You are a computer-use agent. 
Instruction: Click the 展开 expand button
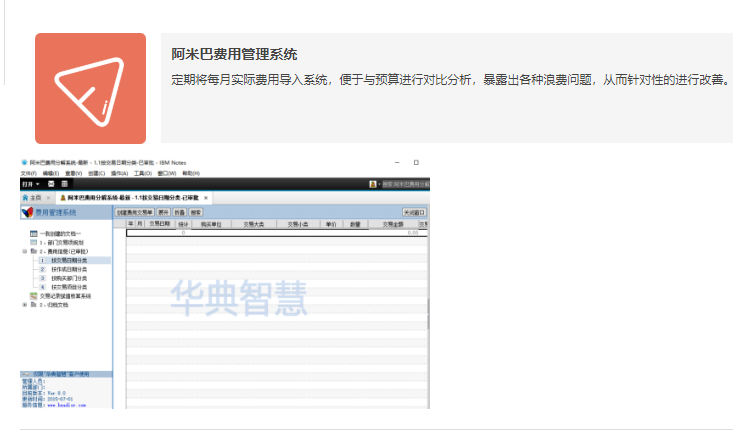coord(163,213)
